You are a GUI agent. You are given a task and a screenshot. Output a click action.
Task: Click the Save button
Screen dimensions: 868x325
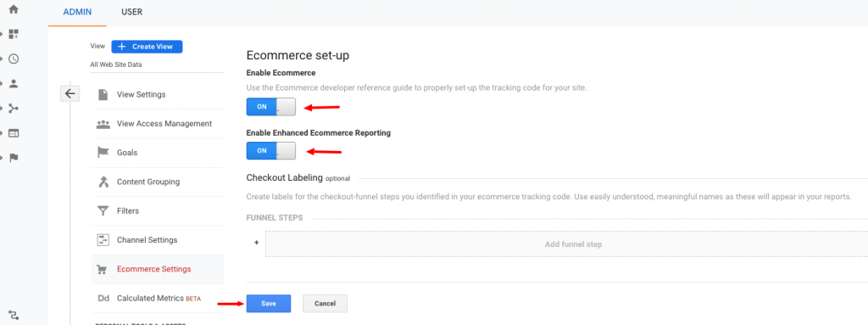pos(269,304)
